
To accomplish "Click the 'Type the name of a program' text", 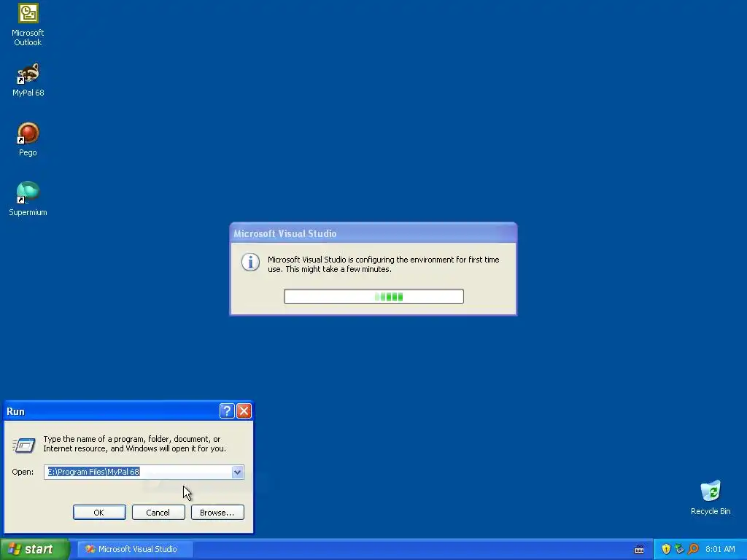I will coord(134,443).
